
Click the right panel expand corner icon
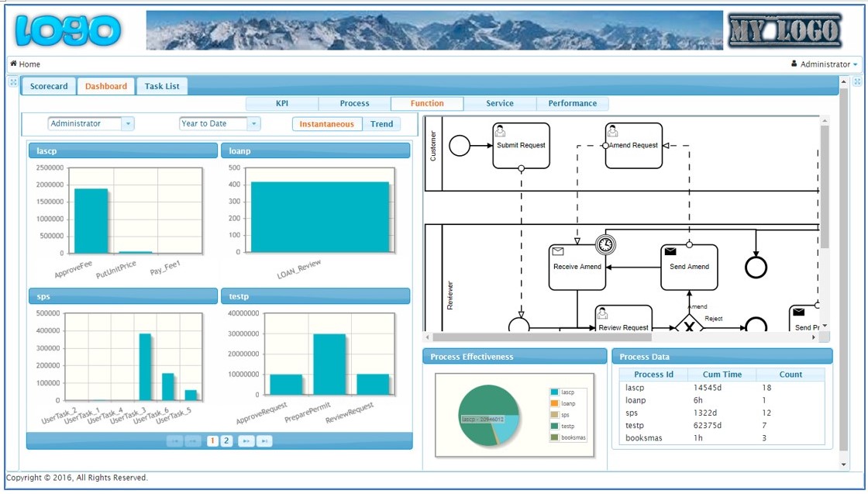coord(857,82)
